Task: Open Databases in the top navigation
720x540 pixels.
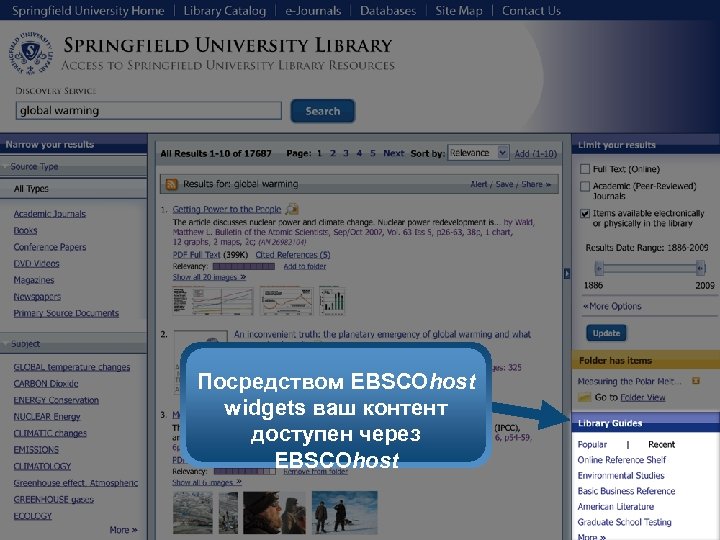Action: tap(388, 11)
